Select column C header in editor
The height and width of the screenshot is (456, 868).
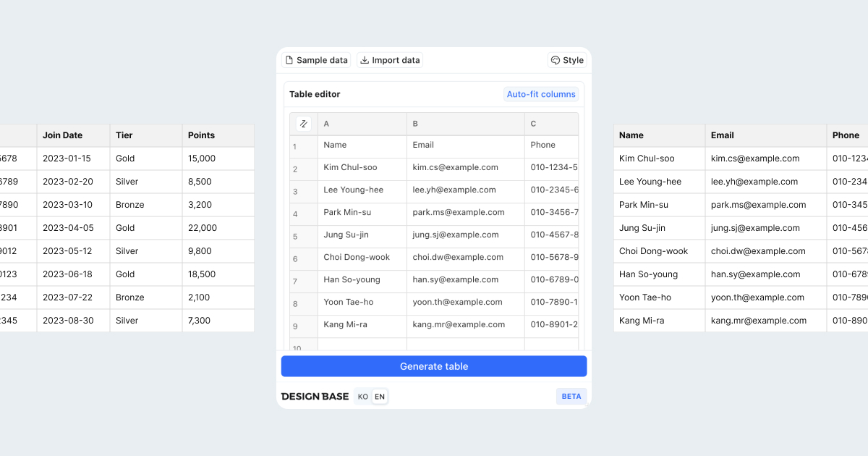coord(551,124)
